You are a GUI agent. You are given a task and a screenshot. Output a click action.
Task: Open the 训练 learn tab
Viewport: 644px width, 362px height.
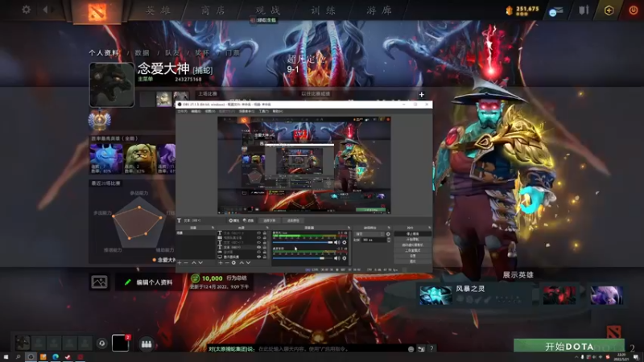[324, 10]
